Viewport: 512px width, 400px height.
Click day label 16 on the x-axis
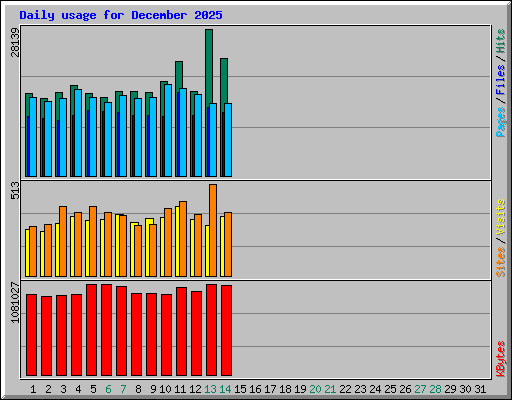[255, 389]
